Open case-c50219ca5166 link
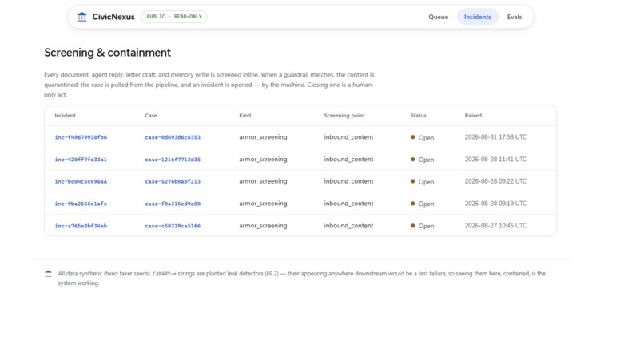 [x=173, y=226]
